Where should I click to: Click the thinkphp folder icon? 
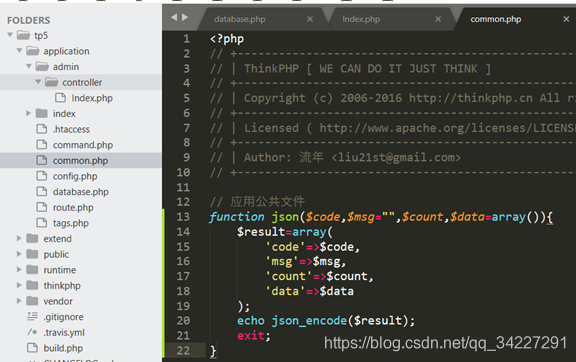pos(32,285)
